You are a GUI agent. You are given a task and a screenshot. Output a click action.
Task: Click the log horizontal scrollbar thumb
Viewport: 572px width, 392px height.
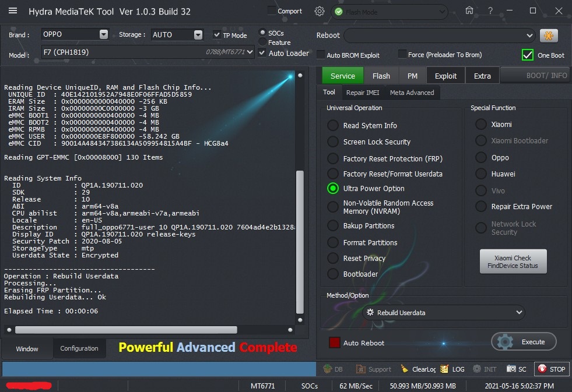126,330
